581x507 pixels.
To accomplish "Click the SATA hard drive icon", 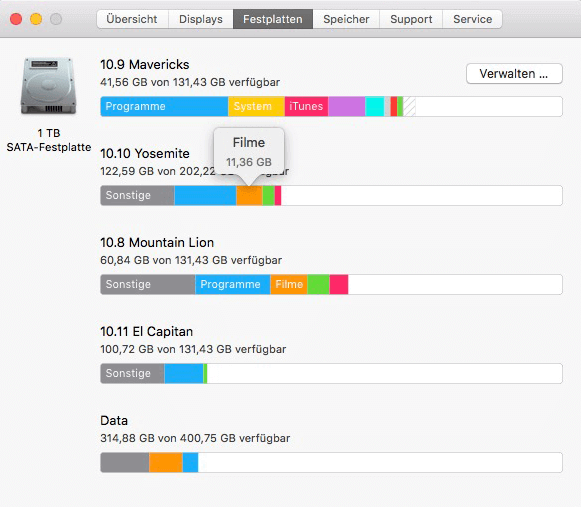I will tap(49, 86).
